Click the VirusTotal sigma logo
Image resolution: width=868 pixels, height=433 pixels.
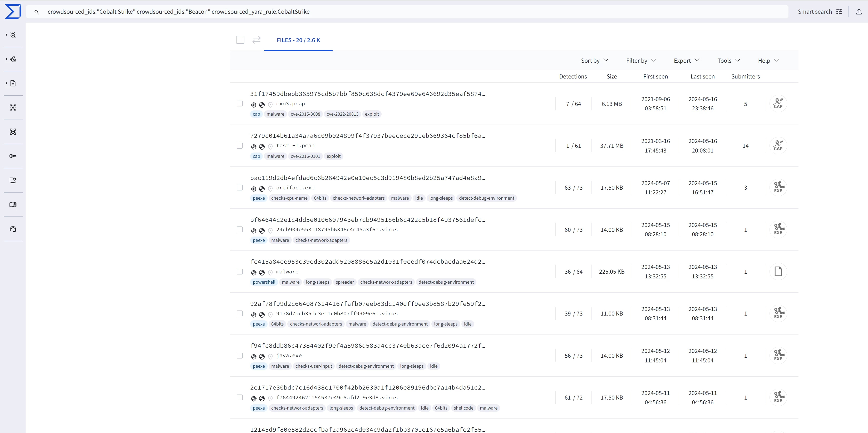pos(13,11)
